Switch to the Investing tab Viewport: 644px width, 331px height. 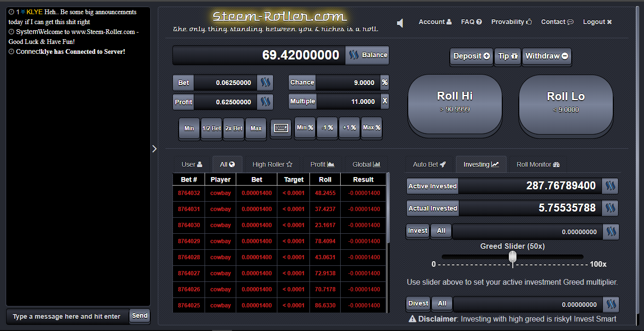(x=481, y=164)
